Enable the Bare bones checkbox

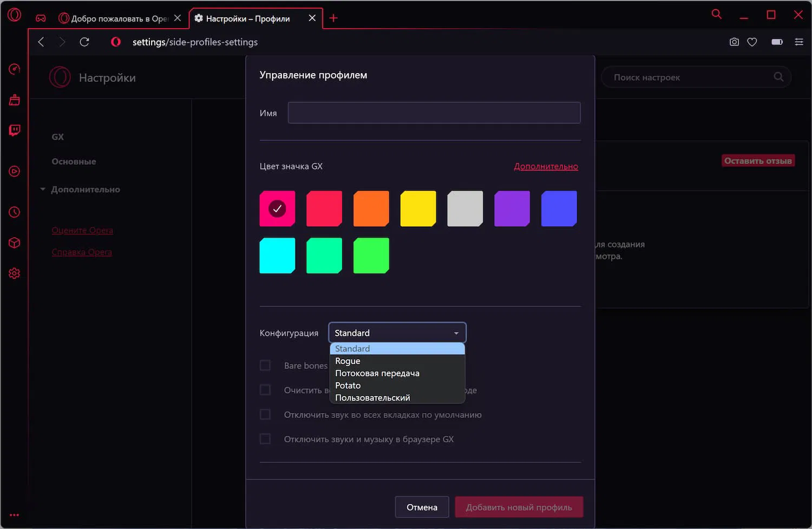click(x=265, y=365)
